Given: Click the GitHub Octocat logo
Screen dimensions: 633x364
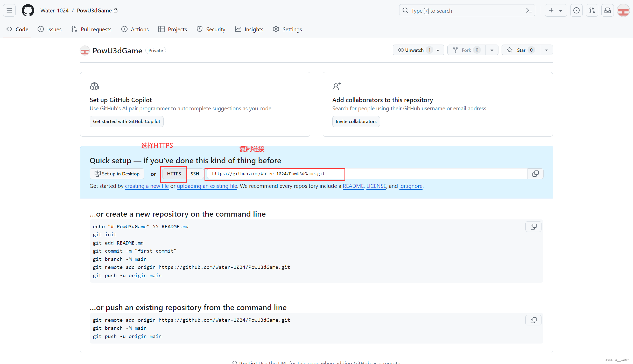Looking at the screenshot, I should coord(28,10).
